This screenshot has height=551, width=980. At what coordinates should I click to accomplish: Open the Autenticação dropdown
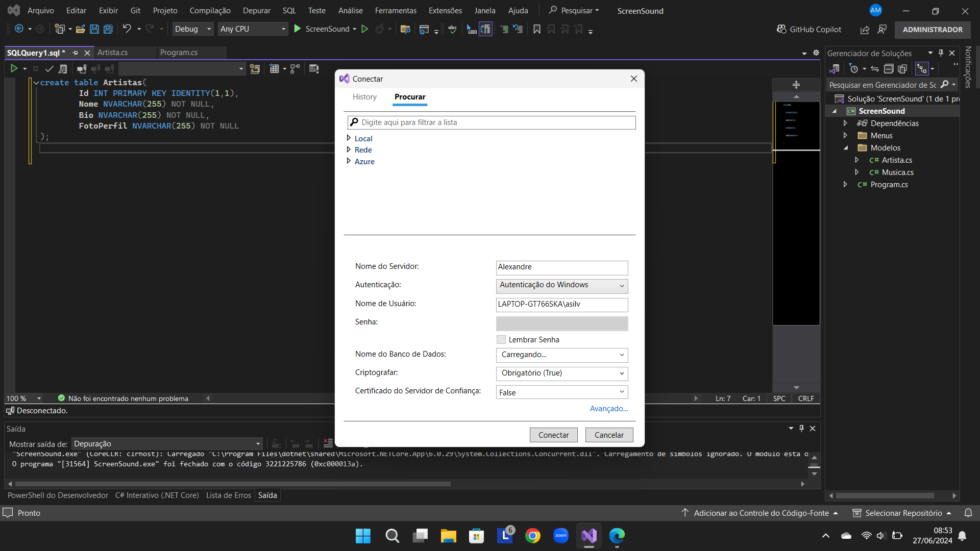click(562, 285)
